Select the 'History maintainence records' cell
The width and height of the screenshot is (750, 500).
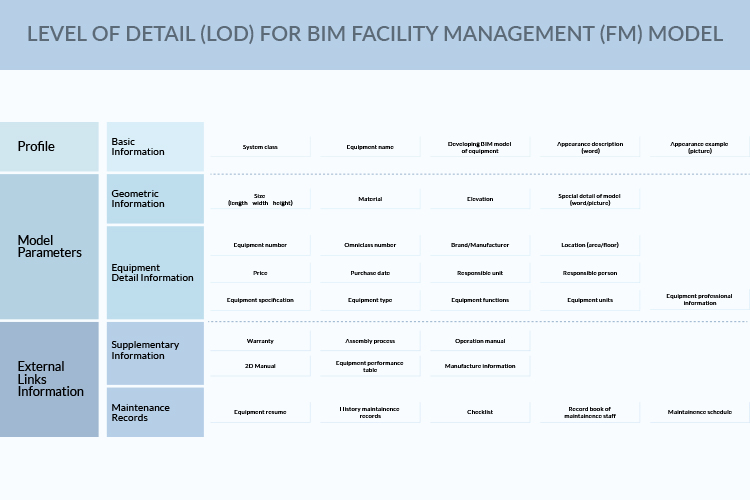(370, 412)
